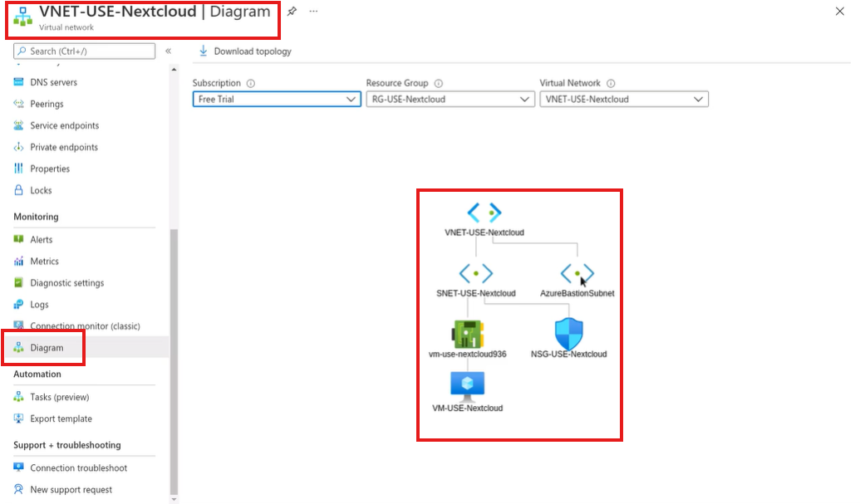860x504 pixels.
Task: Select the AzureBastionSubnet node icon
Action: pyautogui.click(x=577, y=273)
